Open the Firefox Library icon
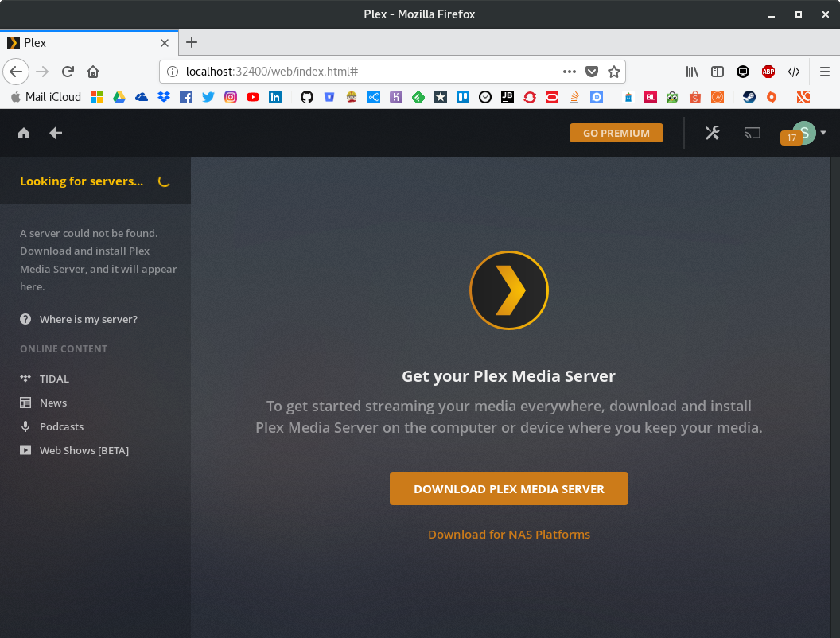The image size is (840, 638). coord(692,72)
